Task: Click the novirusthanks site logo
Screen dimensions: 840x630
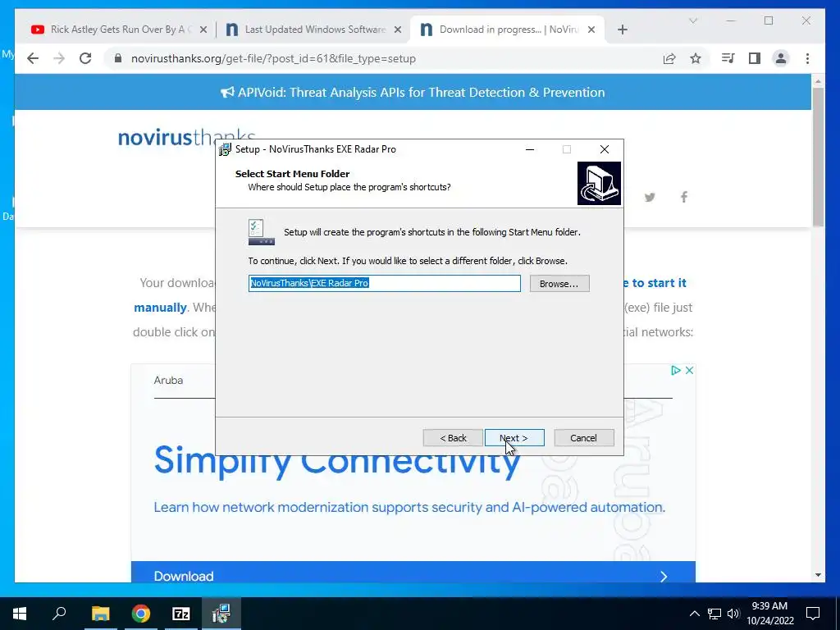Action: [186, 137]
